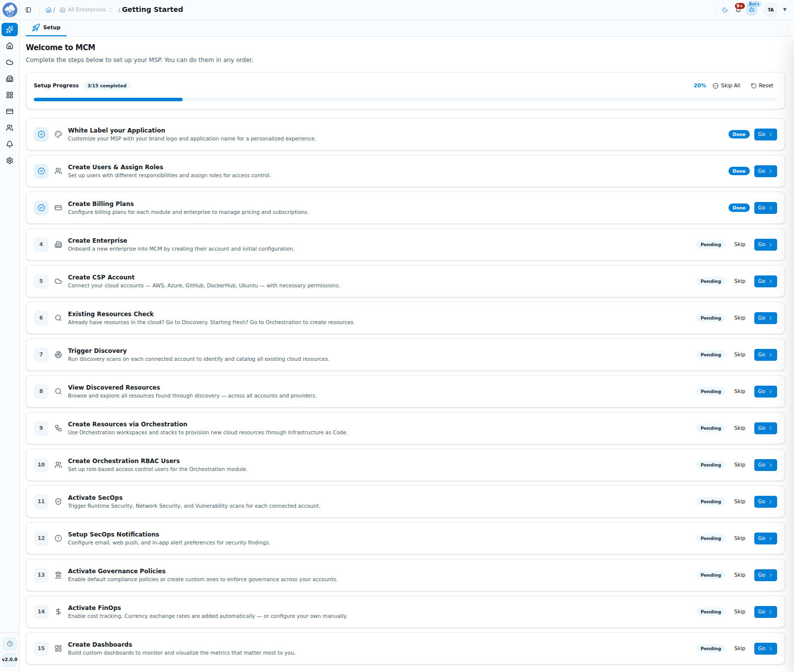
Task: Open the Beta chat assistant icon
Action: [752, 9]
